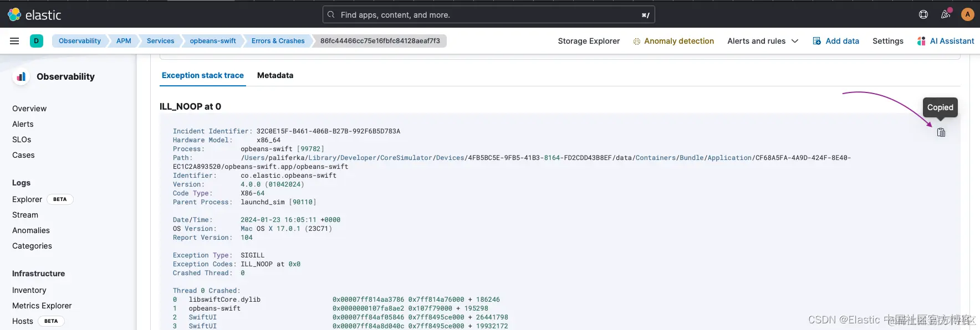The height and width of the screenshot is (330, 980).
Task: Select the Exception stack trace tab
Action: (203, 75)
